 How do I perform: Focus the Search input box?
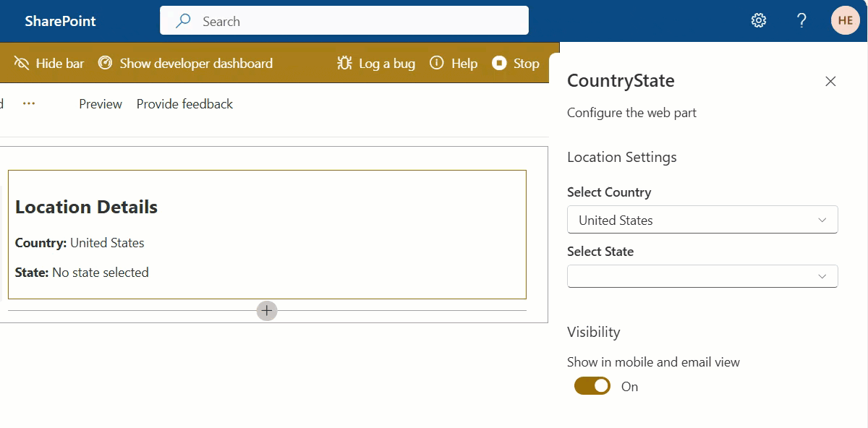click(344, 21)
